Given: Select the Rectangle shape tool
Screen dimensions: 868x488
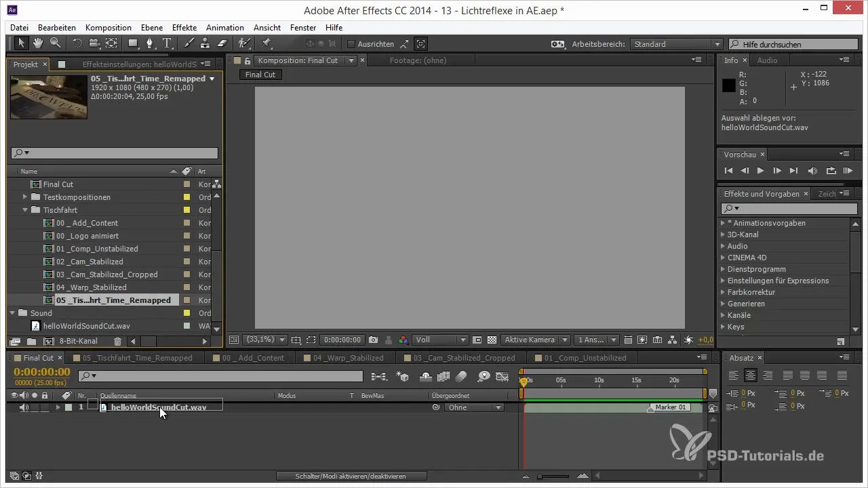Looking at the screenshot, I should point(134,43).
